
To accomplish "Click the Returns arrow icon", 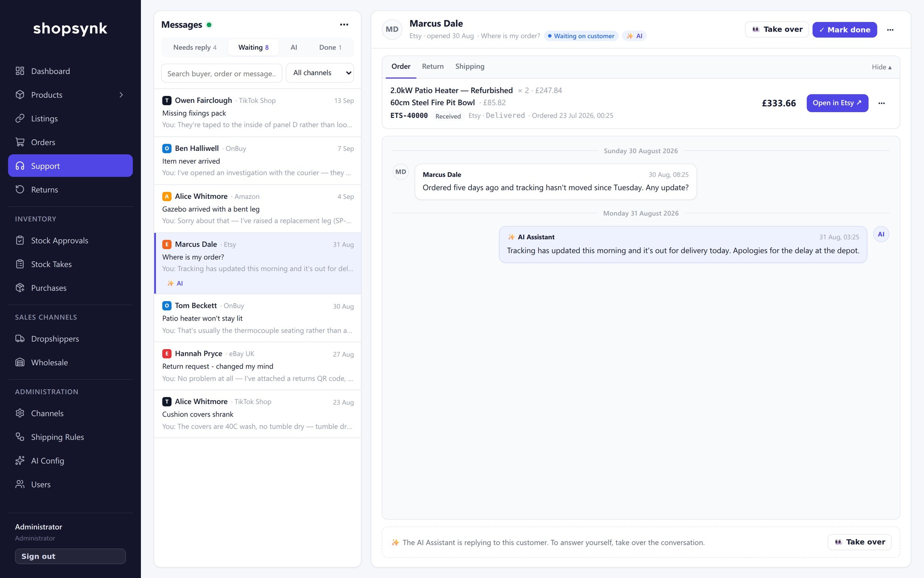I will pyautogui.click(x=20, y=189).
